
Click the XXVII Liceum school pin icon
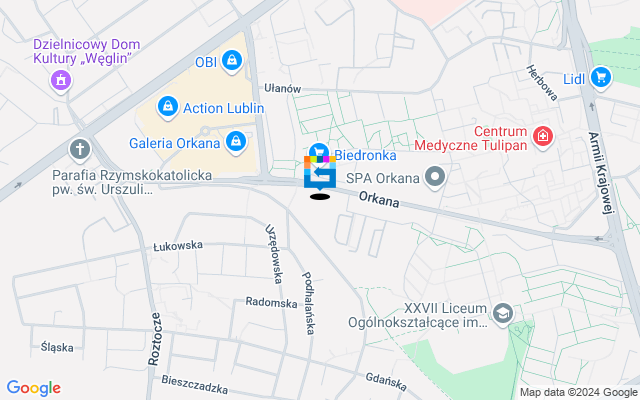point(503,314)
